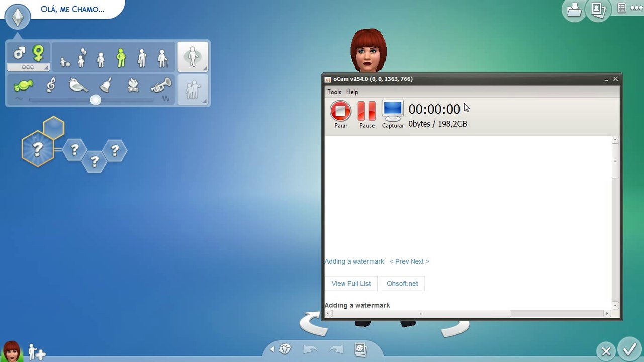The image size is (644, 362).
Task: Choose the highlighted young adult age icon
Action: click(121, 58)
